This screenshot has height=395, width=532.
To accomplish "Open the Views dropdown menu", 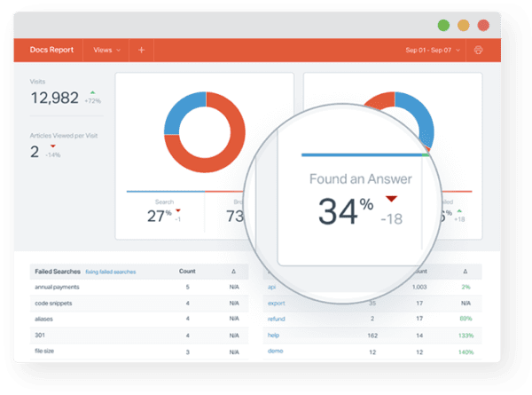I will [106, 50].
